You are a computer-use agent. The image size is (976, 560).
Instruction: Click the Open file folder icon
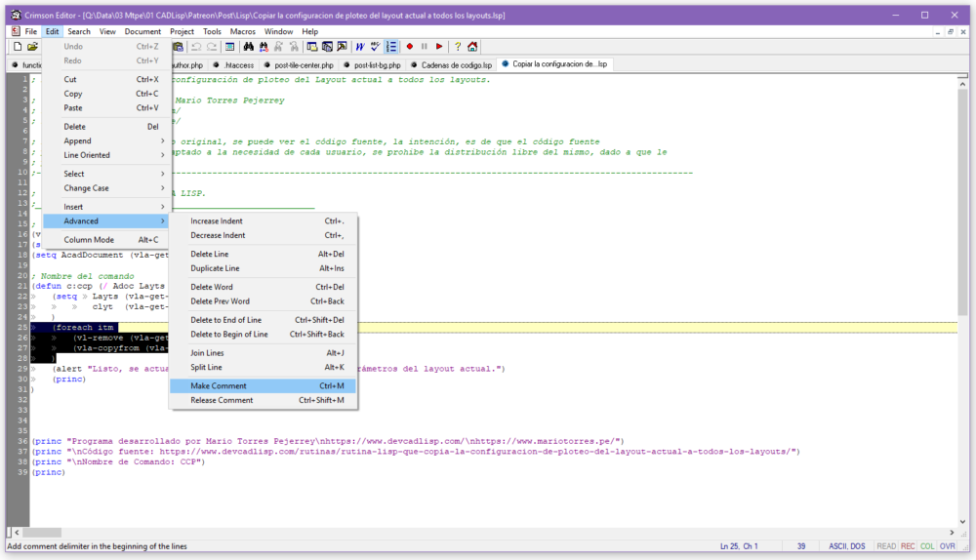tap(32, 47)
